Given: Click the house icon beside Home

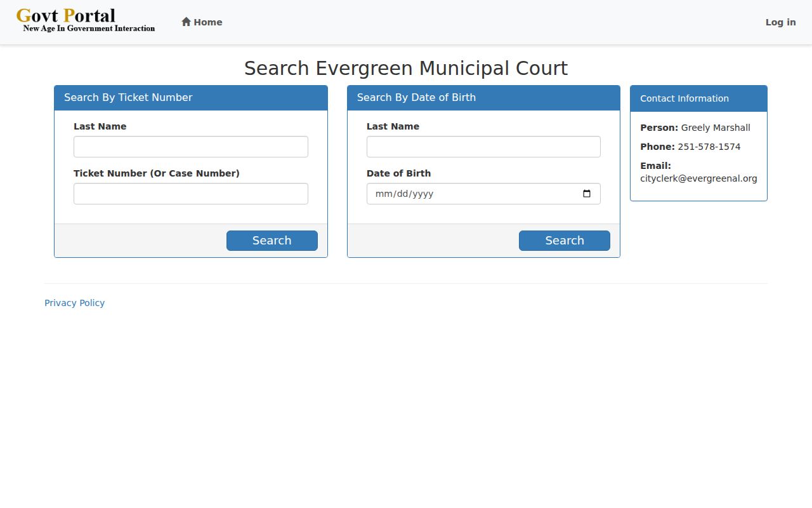Looking at the screenshot, I should [186, 22].
